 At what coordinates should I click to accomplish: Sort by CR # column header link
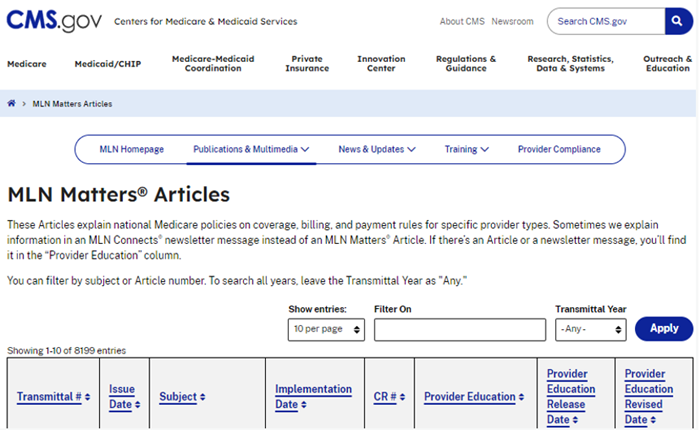[x=385, y=397]
